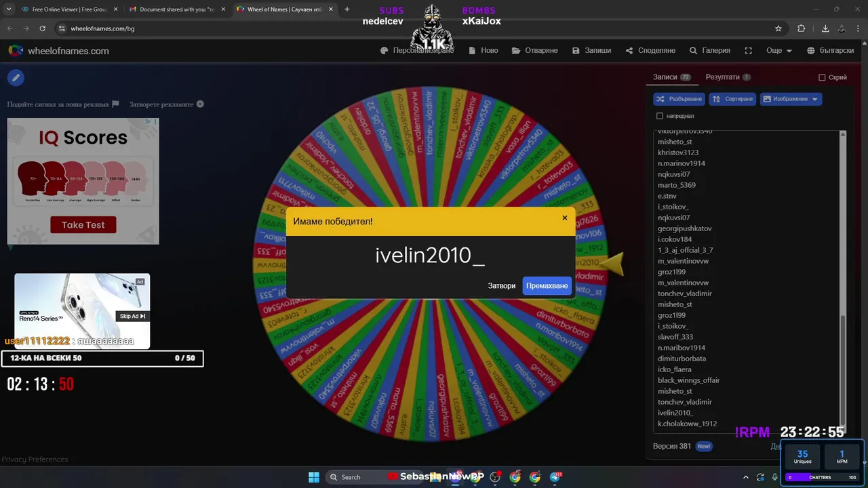Click the Версия 381 version label
The height and width of the screenshot is (488, 868).
671,446
